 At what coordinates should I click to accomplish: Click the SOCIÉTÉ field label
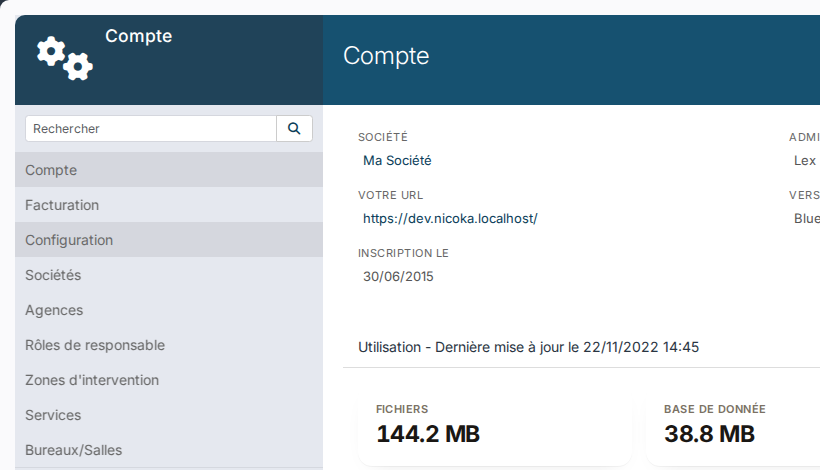(x=383, y=137)
